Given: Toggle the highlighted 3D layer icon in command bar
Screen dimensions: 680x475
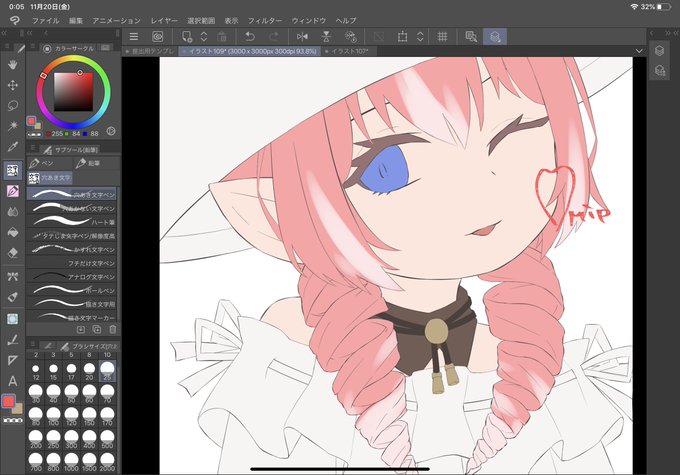Looking at the screenshot, I should (495, 37).
